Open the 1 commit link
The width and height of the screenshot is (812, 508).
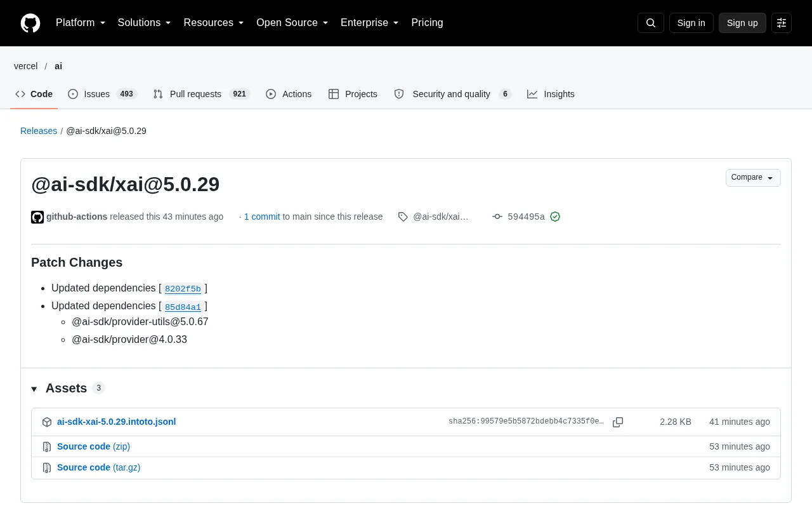point(262,217)
